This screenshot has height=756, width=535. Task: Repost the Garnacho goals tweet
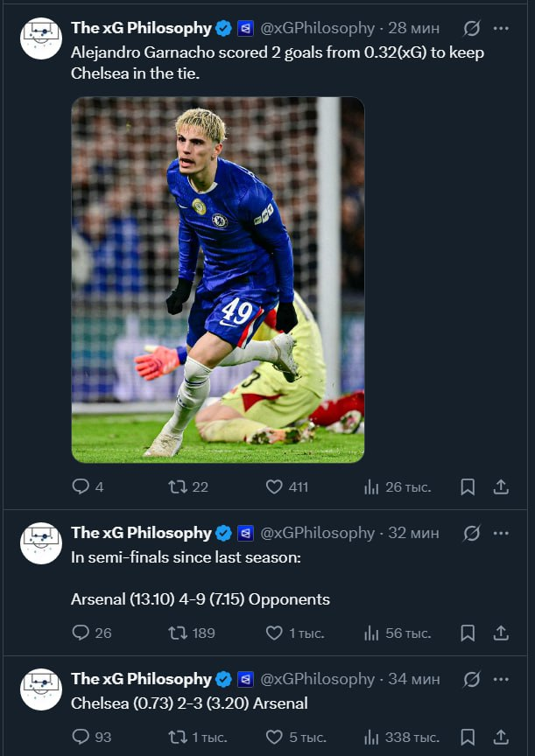tap(179, 486)
